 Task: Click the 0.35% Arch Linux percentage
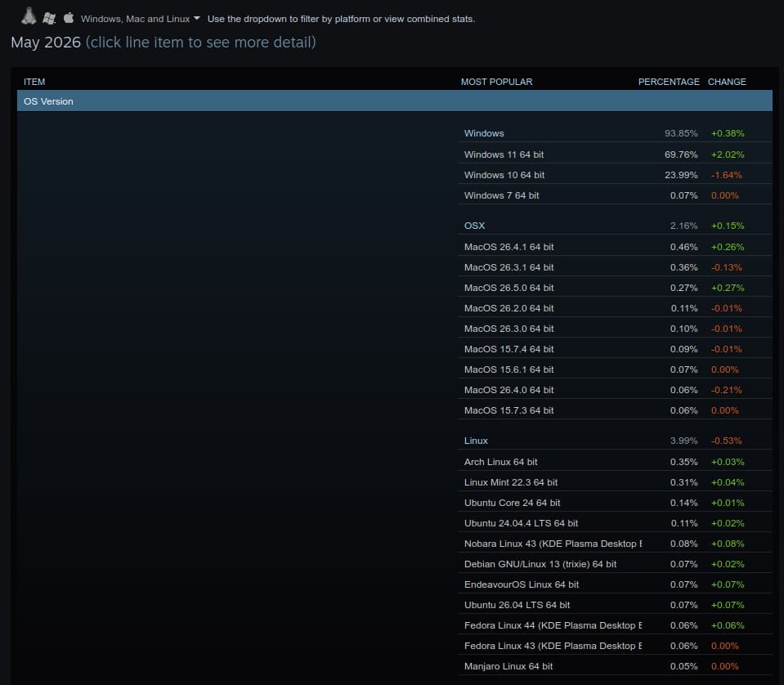coord(684,462)
